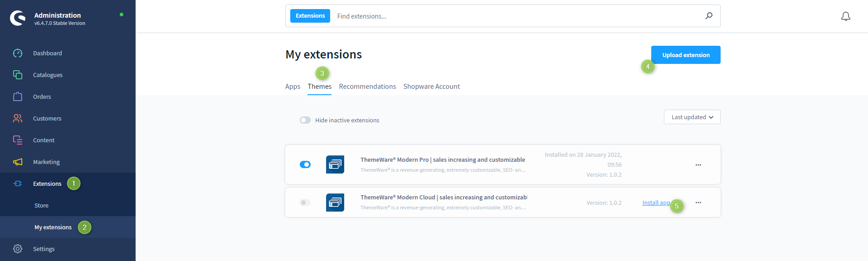Click the green online status indicator
The width and height of the screenshot is (868, 261).
point(122,14)
